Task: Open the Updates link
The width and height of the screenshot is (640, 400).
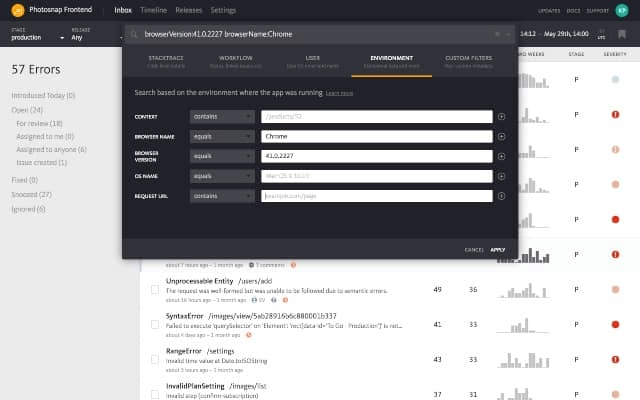Action: [x=549, y=11]
